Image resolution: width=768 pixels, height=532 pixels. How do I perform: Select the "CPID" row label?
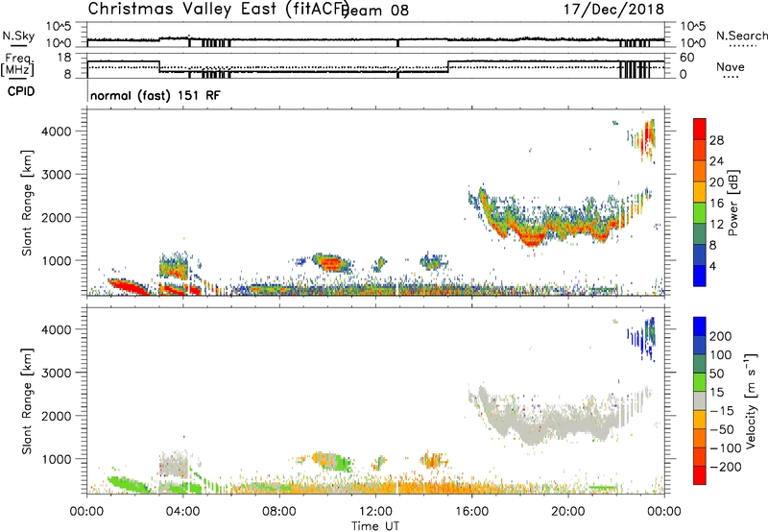21,91
